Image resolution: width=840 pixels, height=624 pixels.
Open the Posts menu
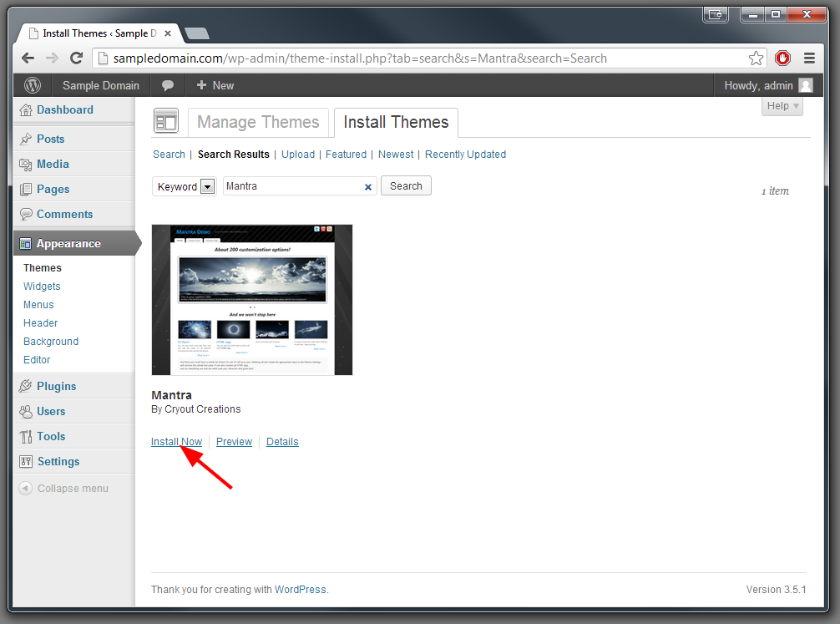pyautogui.click(x=74, y=139)
